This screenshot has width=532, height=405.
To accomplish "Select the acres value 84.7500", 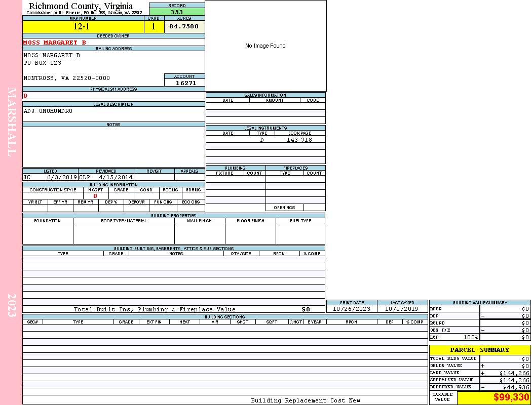I will pyautogui.click(x=184, y=27).
